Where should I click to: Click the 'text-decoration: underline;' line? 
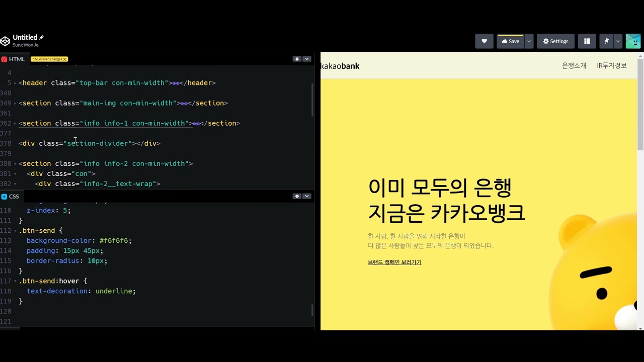click(81, 291)
